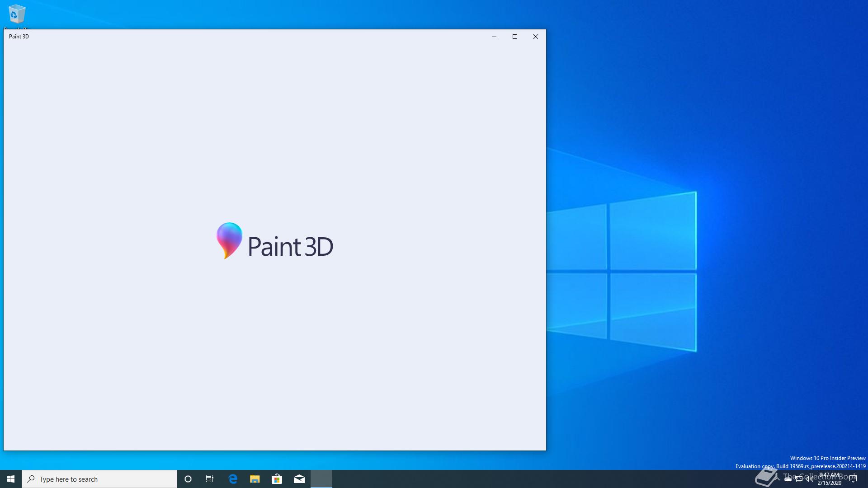Open the Windows Start menu
This screenshot has height=488, width=868.
coord(11,479)
